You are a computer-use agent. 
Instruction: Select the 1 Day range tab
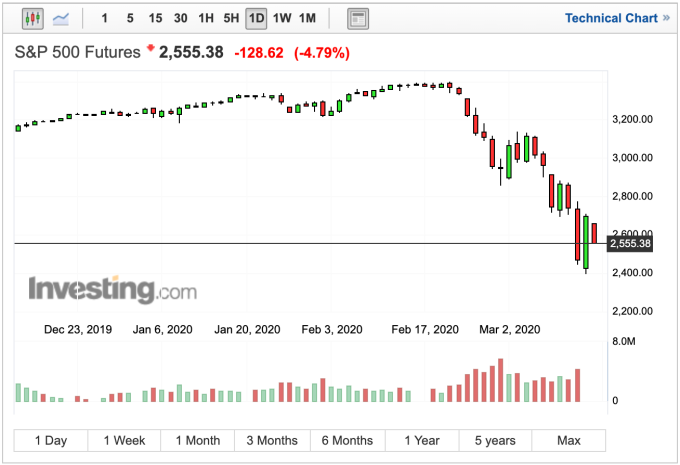[51, 441]
